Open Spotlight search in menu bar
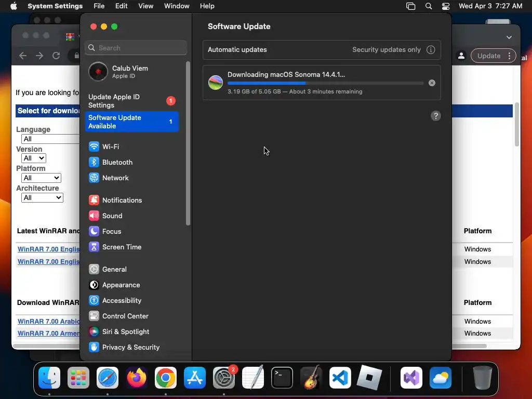This screenshot has width=532, height=399. point(429,6)
